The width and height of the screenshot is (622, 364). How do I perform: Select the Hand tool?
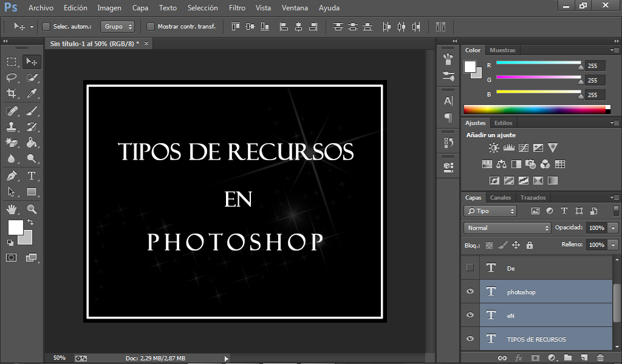pyautogui.click(x=12, y=209)
